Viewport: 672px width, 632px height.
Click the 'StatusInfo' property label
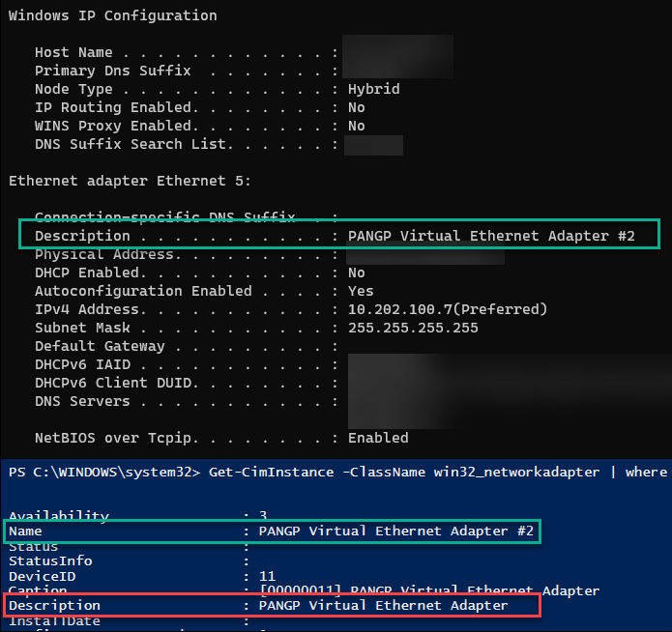(x=50, y=561)
